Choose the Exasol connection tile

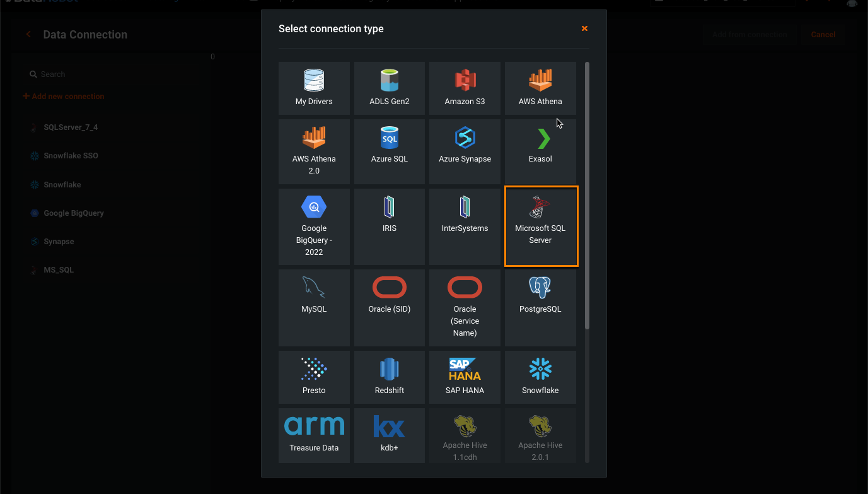click(540, 151)
